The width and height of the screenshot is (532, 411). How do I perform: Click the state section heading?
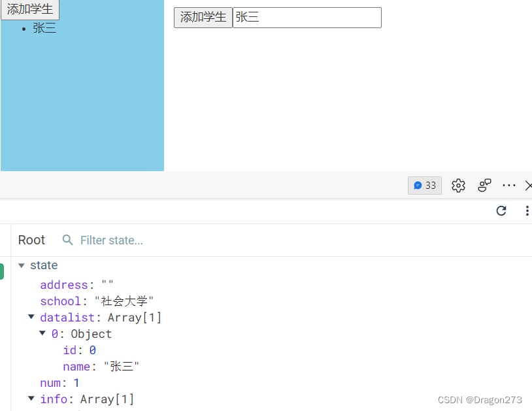pos(44,265)
